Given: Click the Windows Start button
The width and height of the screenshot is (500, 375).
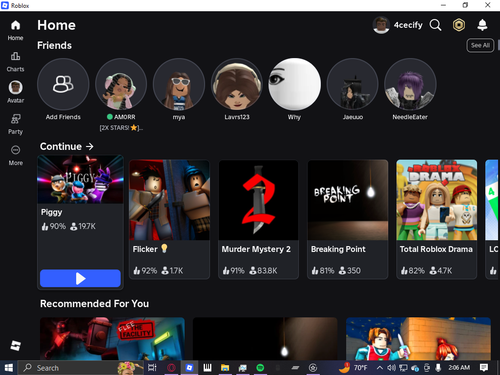Looking at the screenshot, I should pos(9,368).
